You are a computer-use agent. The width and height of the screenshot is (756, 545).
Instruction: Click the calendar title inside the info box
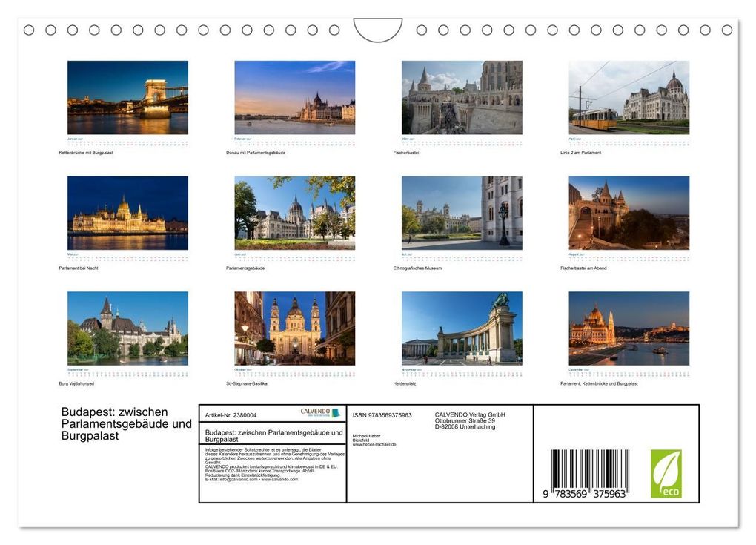[x=273, y=436]
